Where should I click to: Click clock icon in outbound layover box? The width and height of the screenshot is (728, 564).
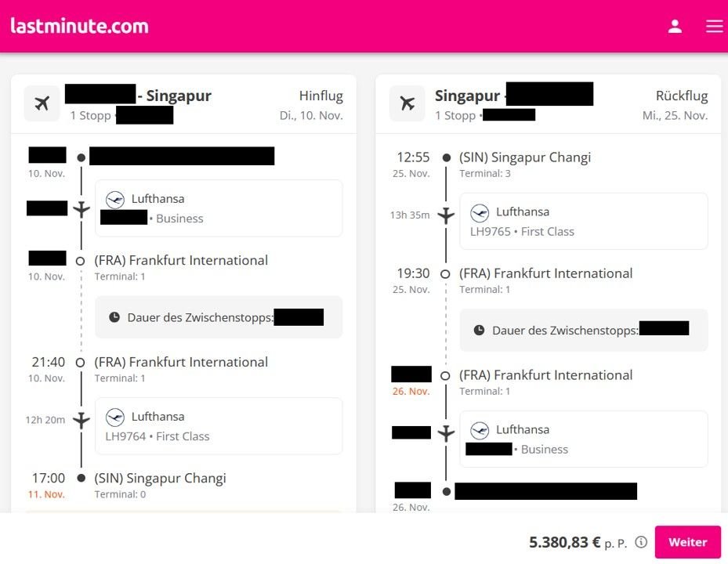pos(114,317)
